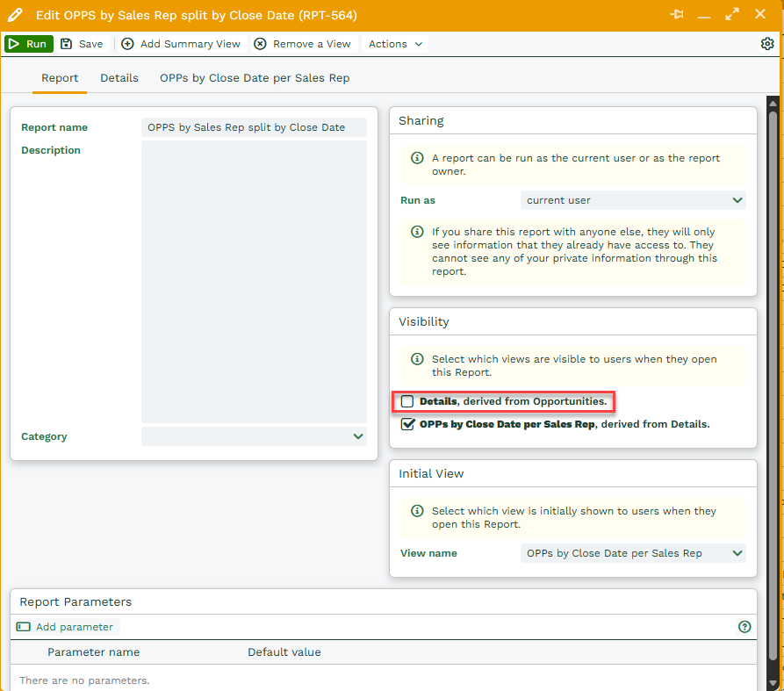Click inside the Description text area
This screenshot has height=691, width=784.
click(254, 281)
